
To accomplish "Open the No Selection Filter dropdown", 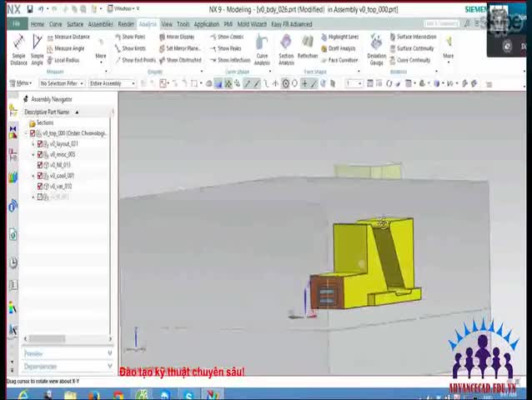I will [x=62, y=83].
